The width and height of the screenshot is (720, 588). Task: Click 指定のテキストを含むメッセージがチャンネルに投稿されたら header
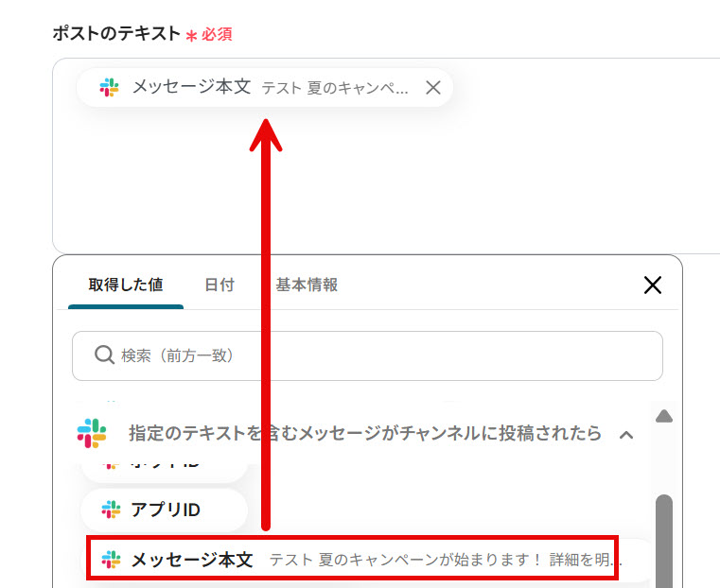[365, 433]
